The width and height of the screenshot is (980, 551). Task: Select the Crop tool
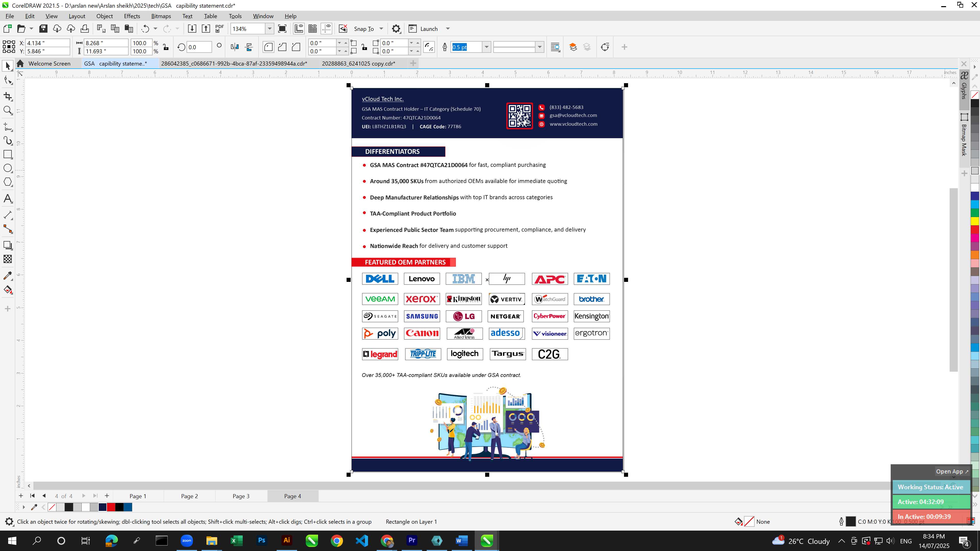(8, 96)
